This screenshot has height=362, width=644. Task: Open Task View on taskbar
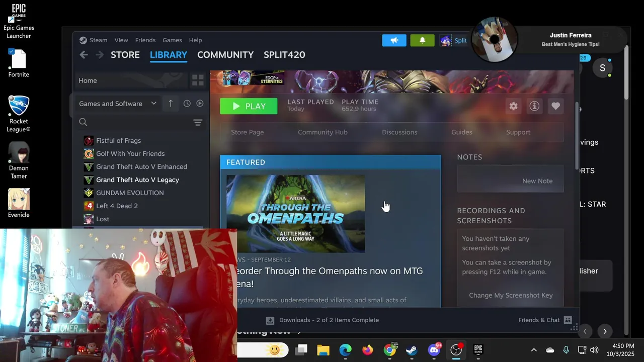[301, 350]
